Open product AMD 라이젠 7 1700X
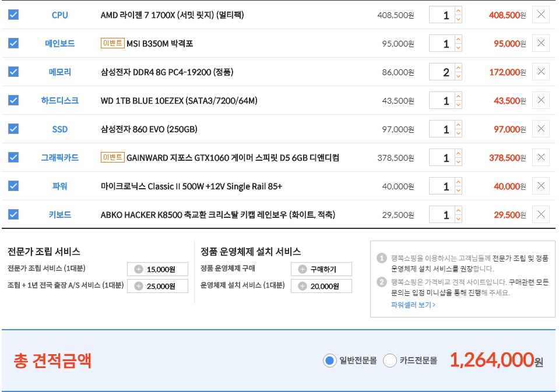 click(172, 15)
